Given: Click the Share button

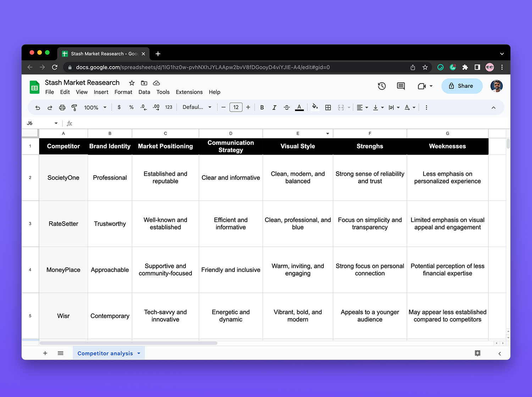Looking at the screenshot, I should click(x=462, y=86).
